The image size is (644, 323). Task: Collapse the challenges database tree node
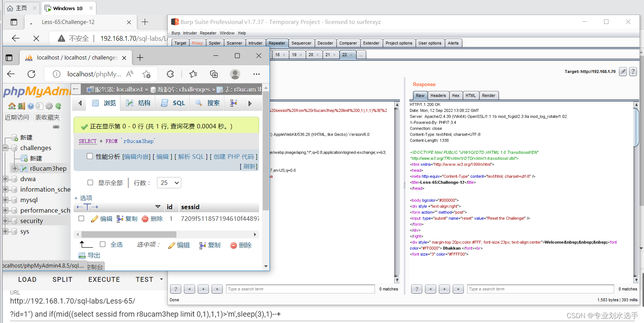[6, 148]
